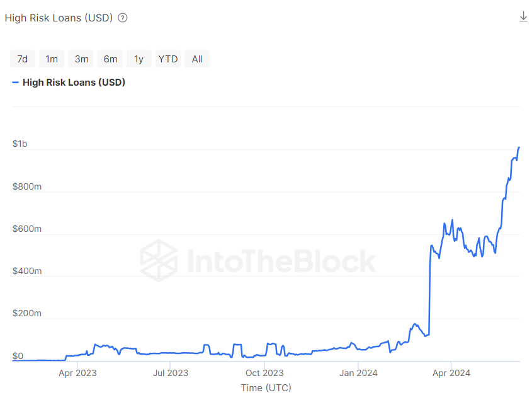The image size is (532, 400).
Task: Show the All time range
Action: pyautogui.click(x=197, y=59)
